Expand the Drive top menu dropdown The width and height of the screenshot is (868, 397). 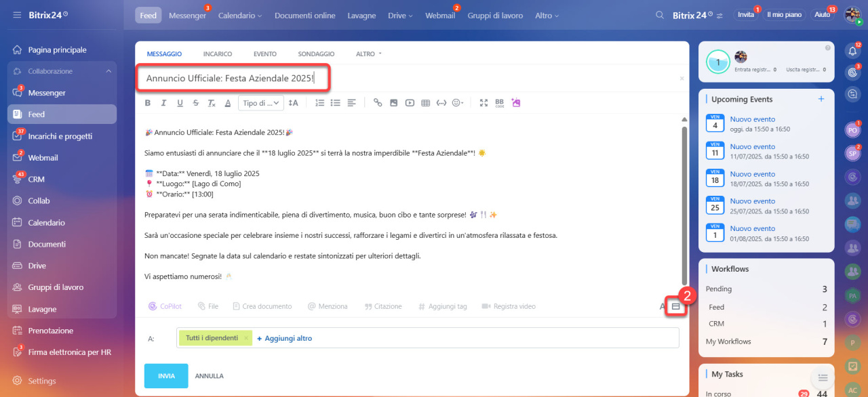pyautogui.click(x=400, y=15)
